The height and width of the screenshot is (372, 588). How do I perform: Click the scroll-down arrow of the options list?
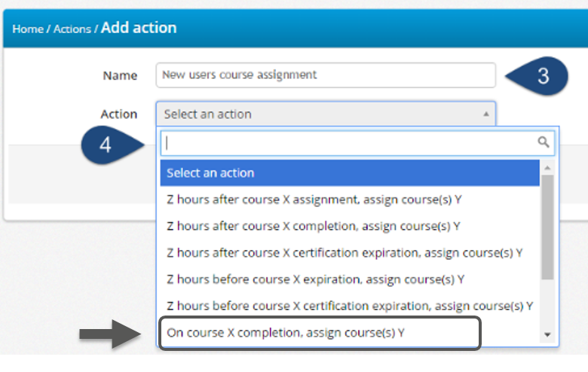(x=548, y=334)
